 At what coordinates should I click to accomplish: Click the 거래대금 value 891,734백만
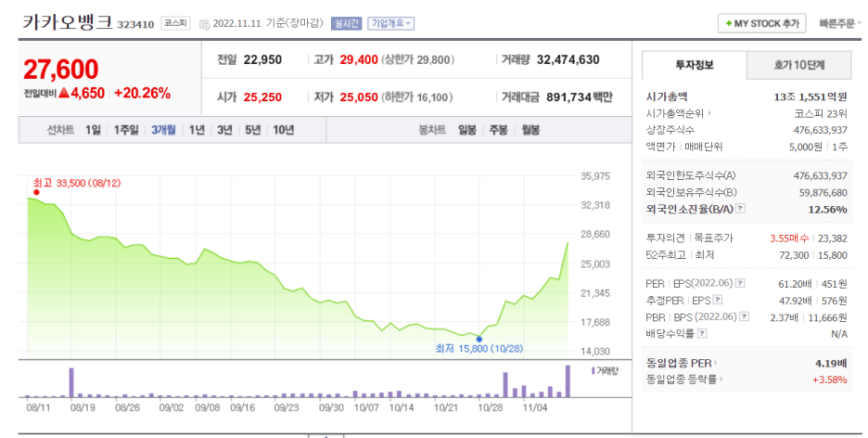tap(580, 97)
